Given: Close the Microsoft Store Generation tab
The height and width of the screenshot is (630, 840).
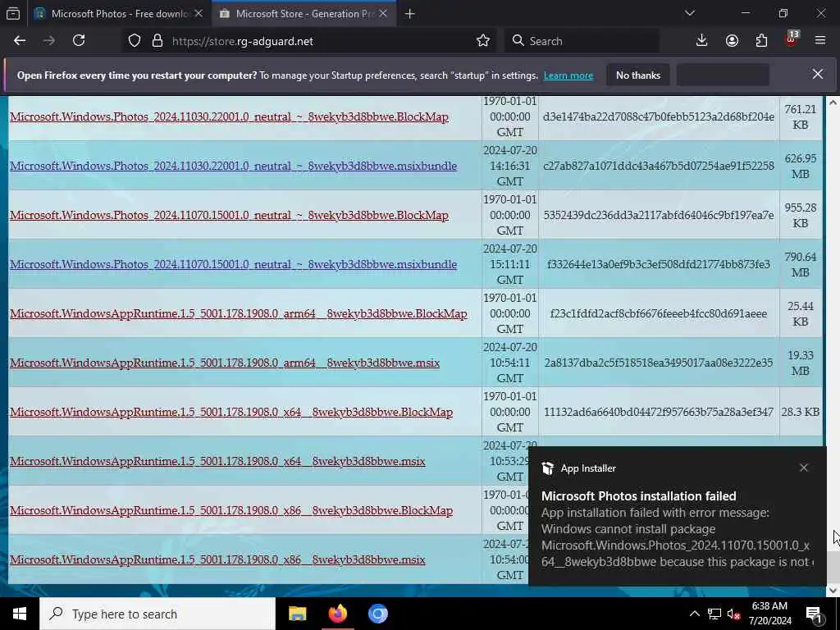Looking at the screenshot, I should tap(383, 13).
